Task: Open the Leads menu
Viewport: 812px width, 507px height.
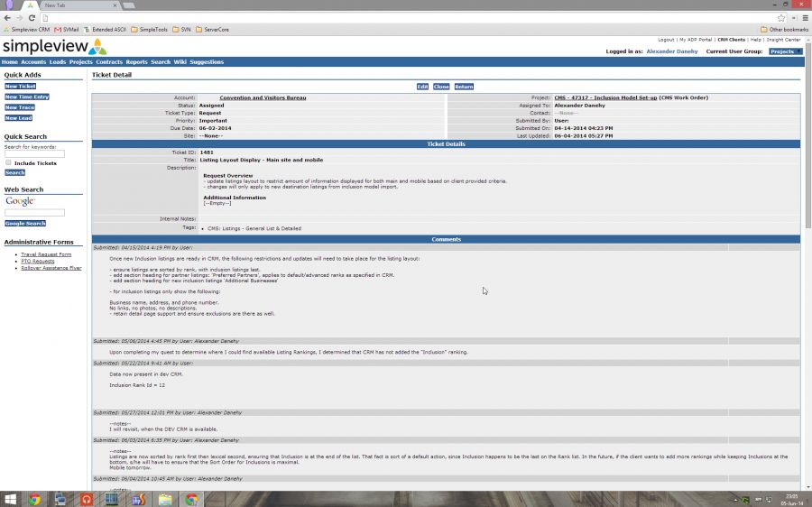Action: pos(58,61)
